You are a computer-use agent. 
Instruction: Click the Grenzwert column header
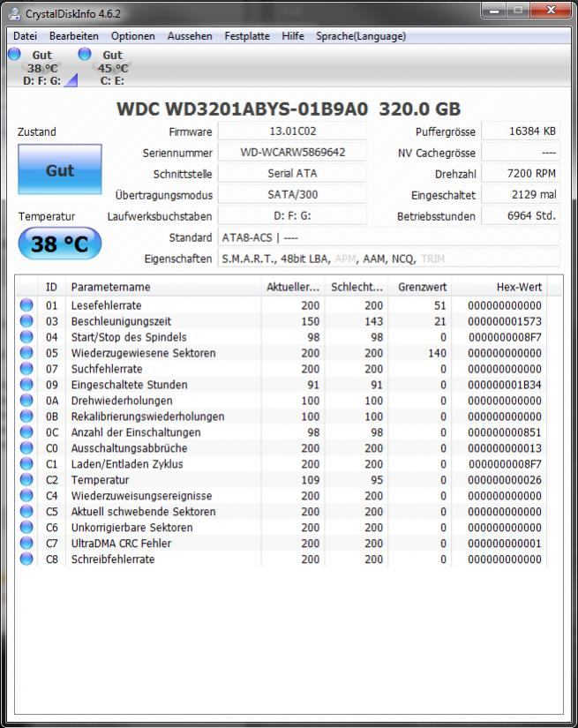(x=420, y=287)
